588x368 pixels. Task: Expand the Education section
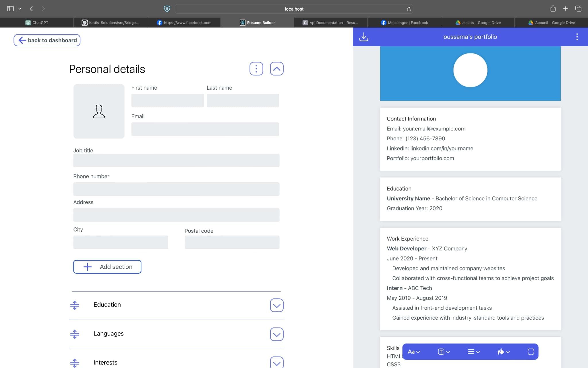click(x=276, y=305)
